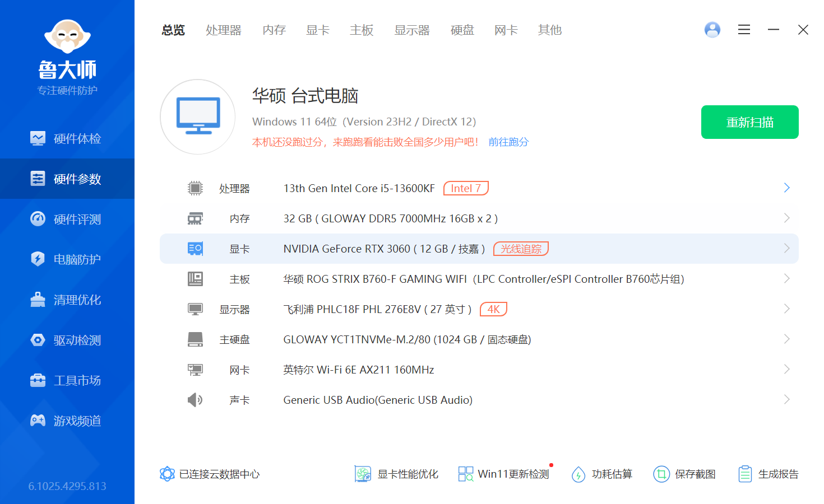Viewport: 824px width, 504px height.
Task: Switch to the 主板 top tab
Action: (362, 30)
